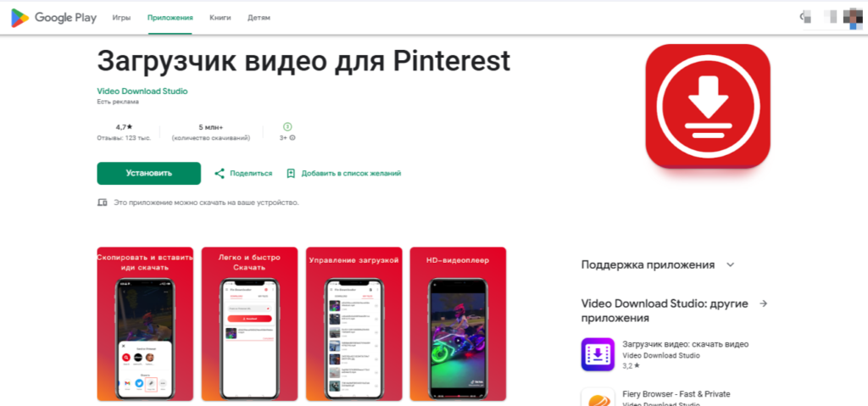
Task: Open the Скопировать и вставить screenshot
Action: (145, 324)
